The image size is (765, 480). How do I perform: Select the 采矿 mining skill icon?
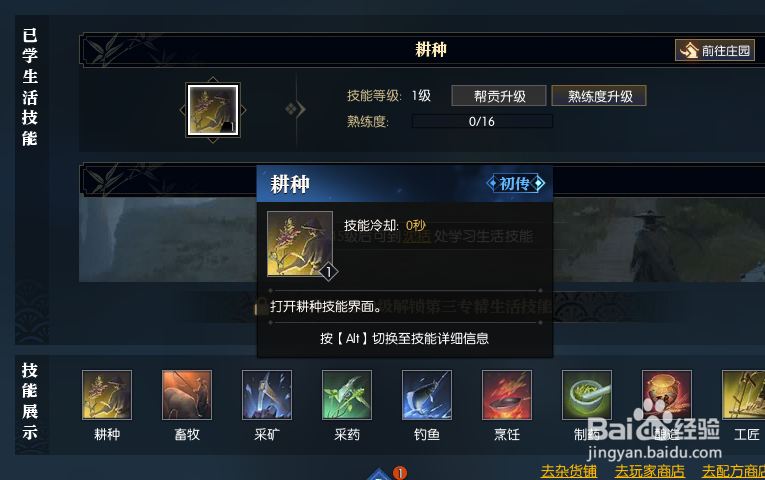tap(267, 395)
